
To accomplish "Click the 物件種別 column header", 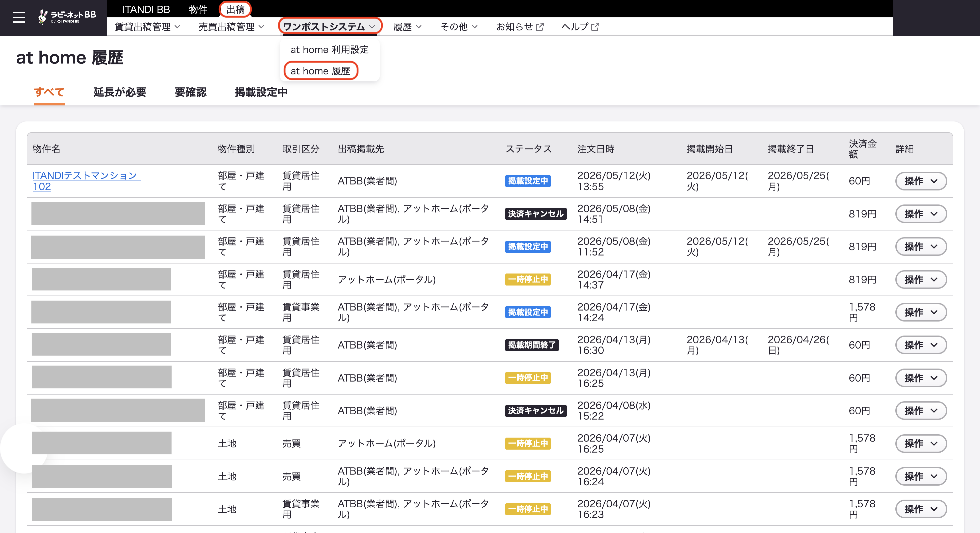I will [x=236, y=149].
